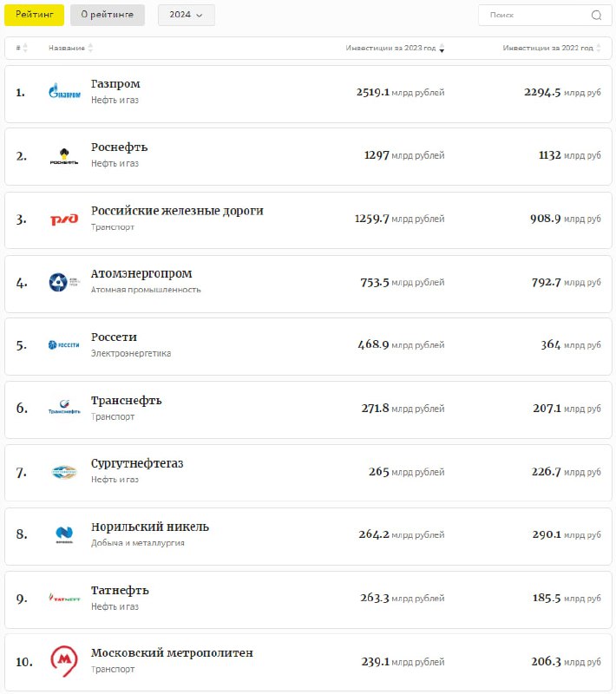The height and width of the screenshot is (694, 616).
Task: Open the Moscow Metro red M logo
Action: pos(64,661)
